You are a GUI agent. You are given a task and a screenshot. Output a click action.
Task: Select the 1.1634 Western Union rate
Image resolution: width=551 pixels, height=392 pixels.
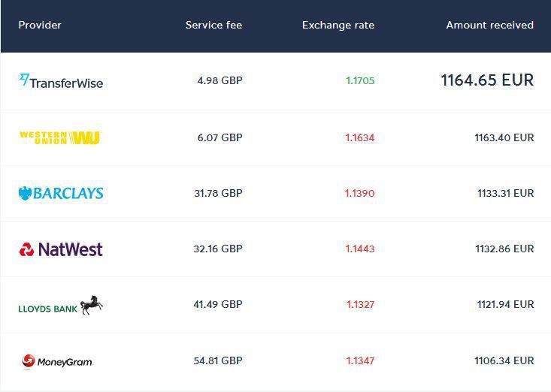(360, 137)
